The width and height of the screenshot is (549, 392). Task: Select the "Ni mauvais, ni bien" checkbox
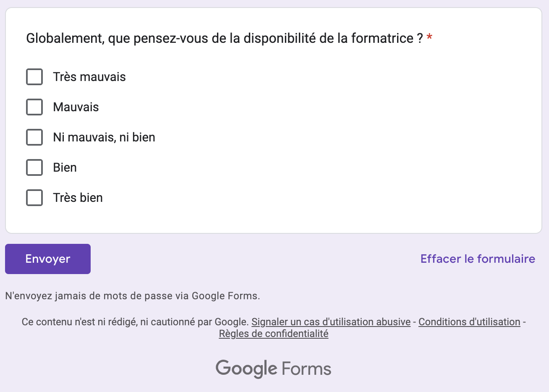pos(34,137)
